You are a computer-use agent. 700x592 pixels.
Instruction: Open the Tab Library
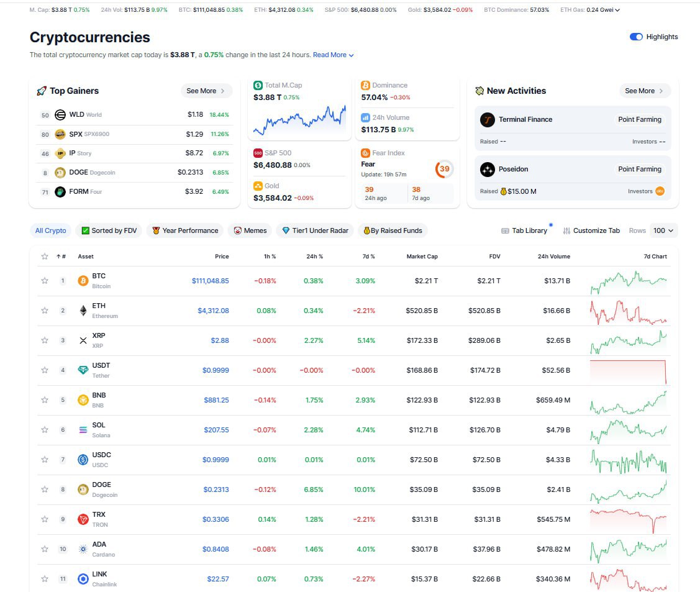(524, 230)
